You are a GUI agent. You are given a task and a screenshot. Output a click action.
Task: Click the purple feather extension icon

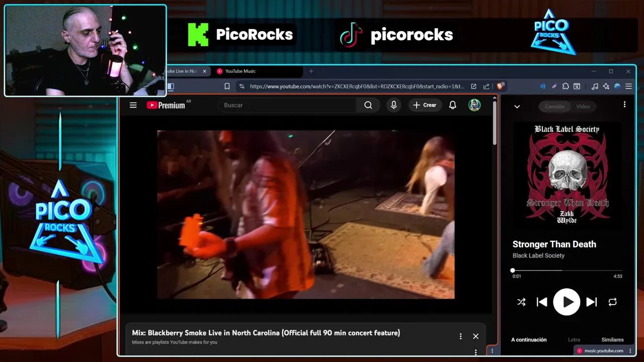(554, 86)
